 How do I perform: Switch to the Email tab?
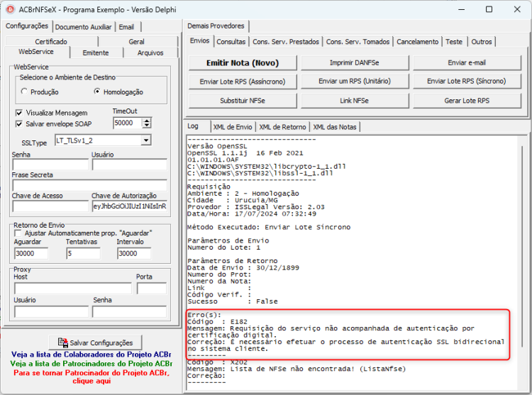pos(126,27)
